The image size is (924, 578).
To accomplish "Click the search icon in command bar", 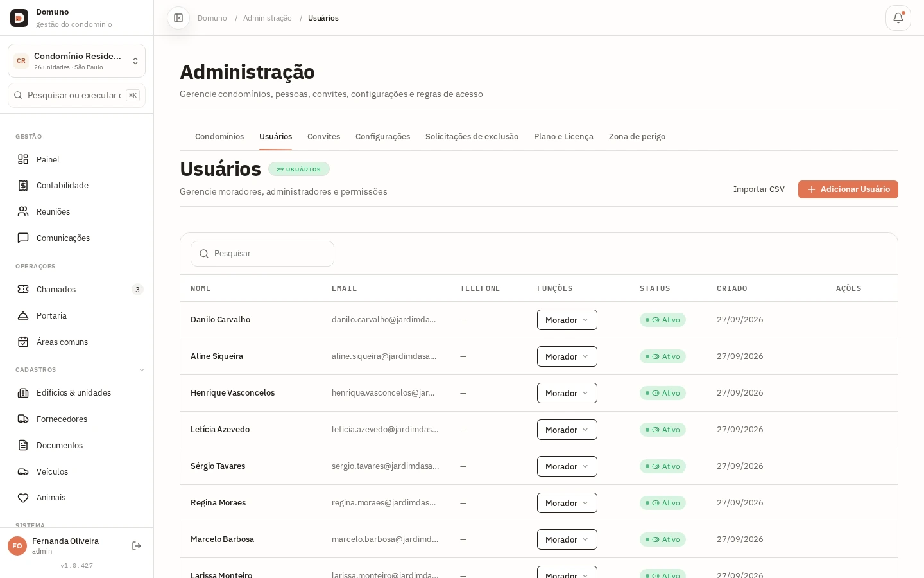I will (x=18, y=95).
